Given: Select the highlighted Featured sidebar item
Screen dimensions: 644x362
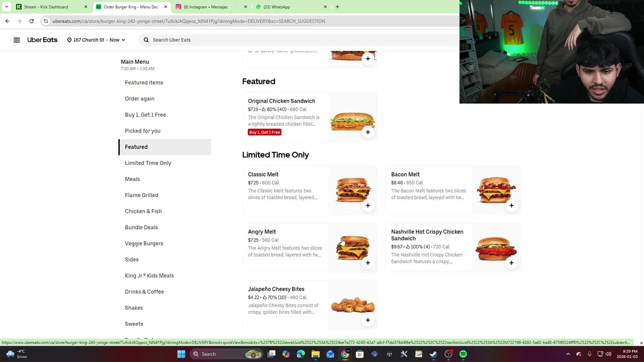Looking at the screenshot, I should (x=165, y=147).
